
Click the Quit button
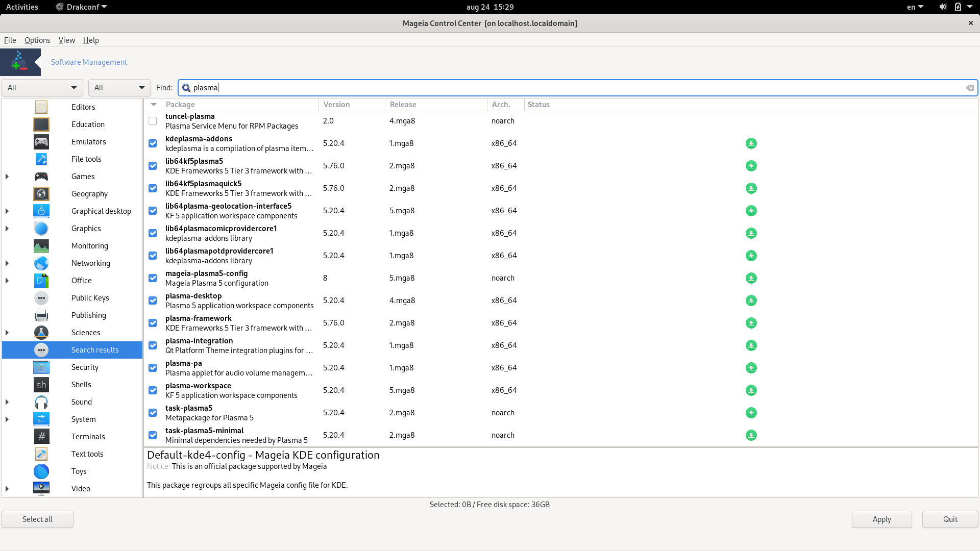950,519
